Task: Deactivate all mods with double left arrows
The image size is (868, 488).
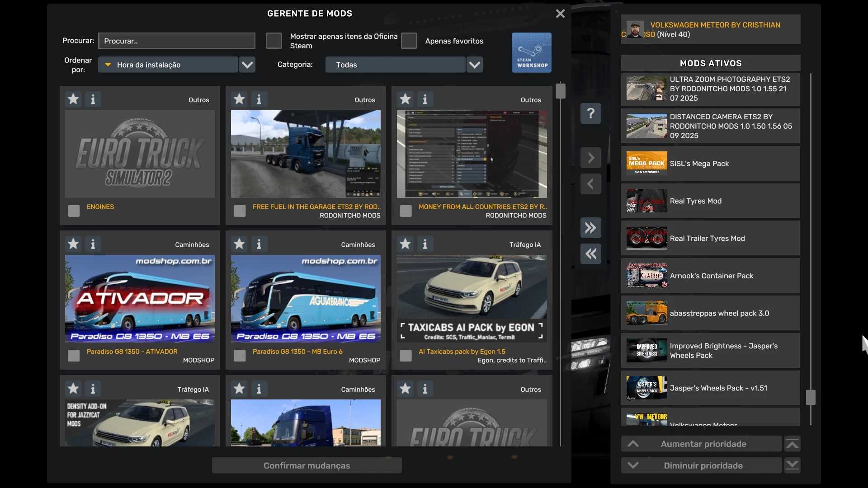Action: (590, 254)
